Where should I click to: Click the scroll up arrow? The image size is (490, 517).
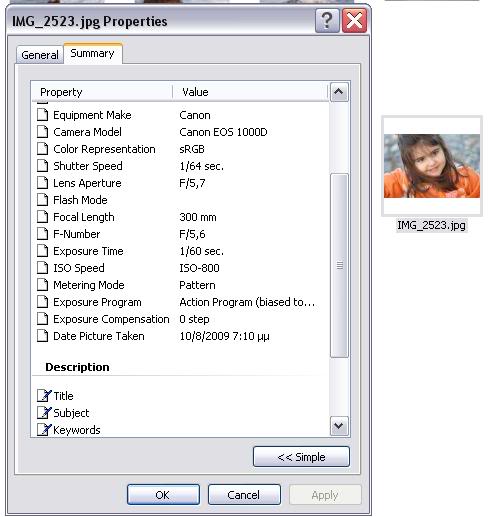pos(339,92)
